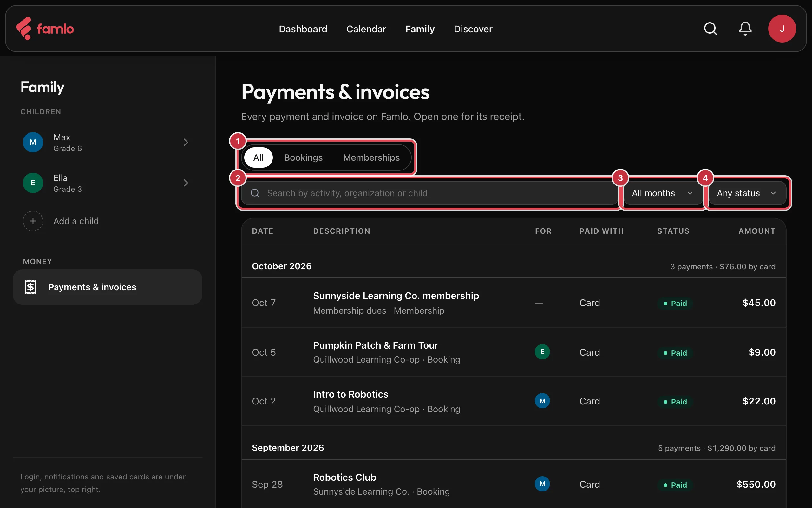Screen dimensions: 812x508
Task: Click the famlo logo
Action: tap(45, 29)
